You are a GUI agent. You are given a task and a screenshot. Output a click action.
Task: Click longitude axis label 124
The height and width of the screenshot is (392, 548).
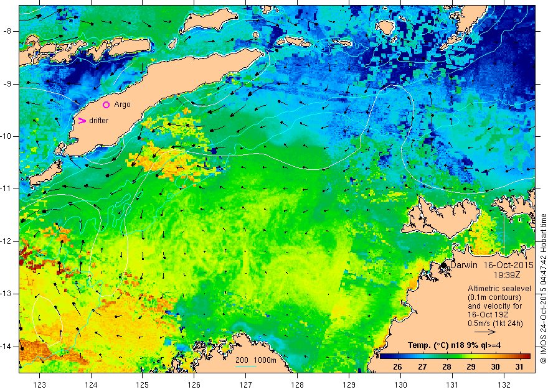[91, 385]
